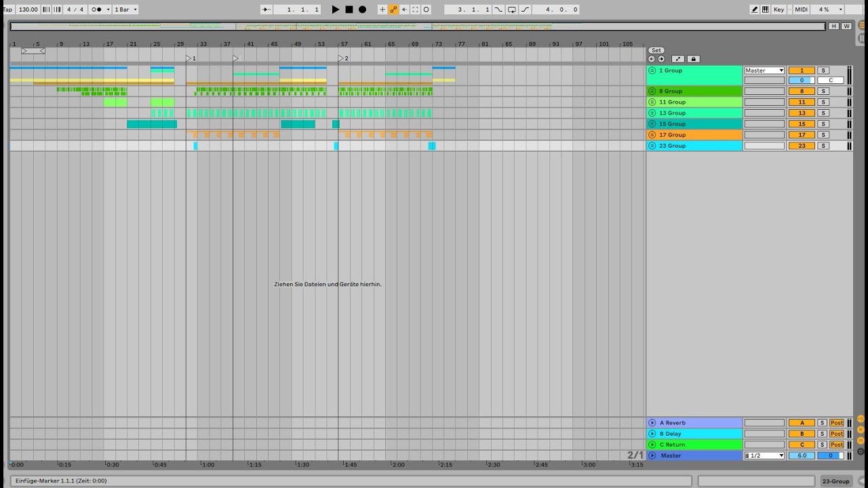The width and height of the screenshot is (868, 488).
Task: Click 1 Group pan control C
Action: point(831,80)
